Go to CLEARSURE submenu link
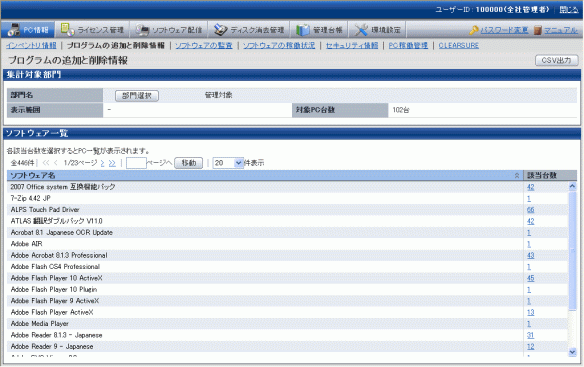Image resolution: width=584 pixels, height=367 pixels. 458,45
